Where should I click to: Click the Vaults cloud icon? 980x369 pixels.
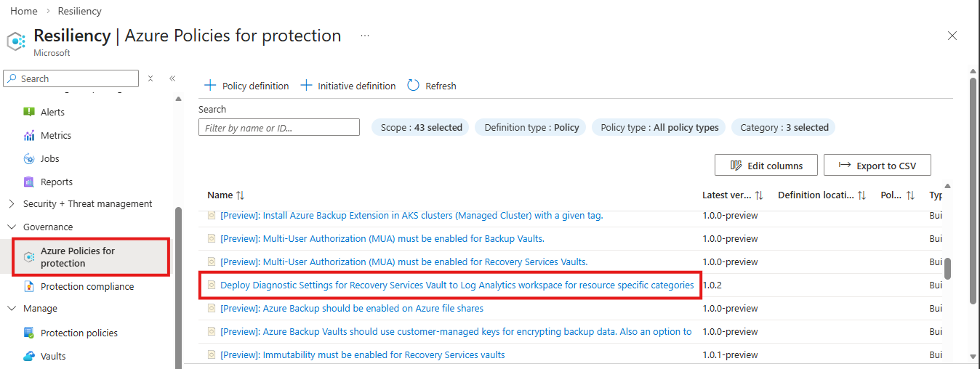pyautogui.click(x=29, y=356)
